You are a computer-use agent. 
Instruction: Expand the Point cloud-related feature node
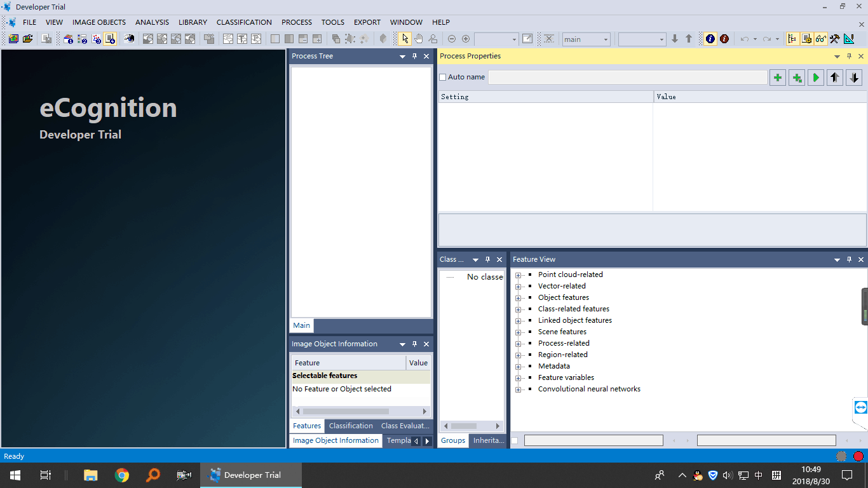click(x=518, y=275)
